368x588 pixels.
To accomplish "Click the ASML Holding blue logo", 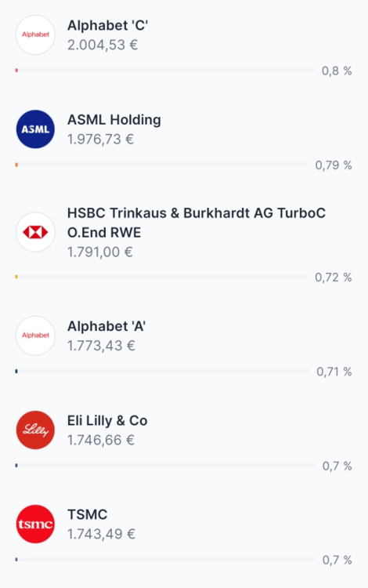I will [x=35, y=129].
